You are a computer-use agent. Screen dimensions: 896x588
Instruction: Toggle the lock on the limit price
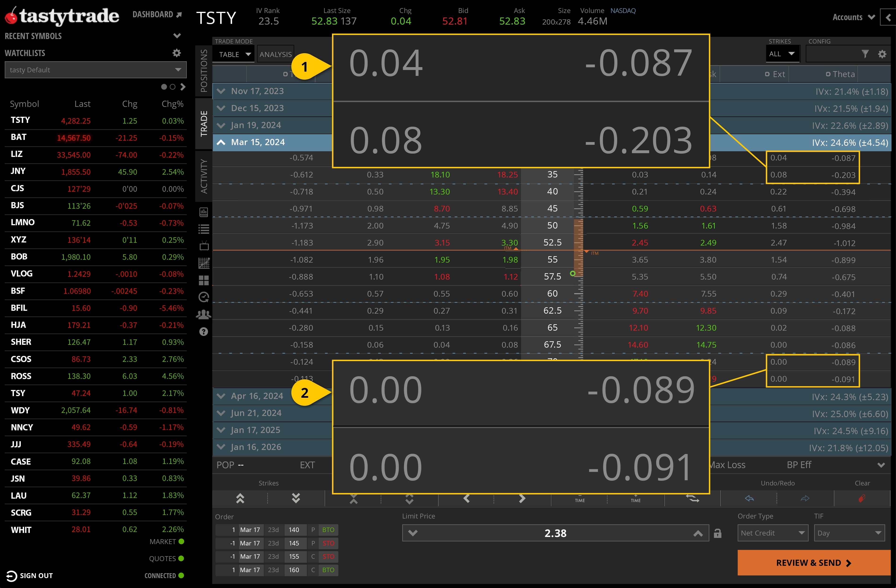[718, 533]
